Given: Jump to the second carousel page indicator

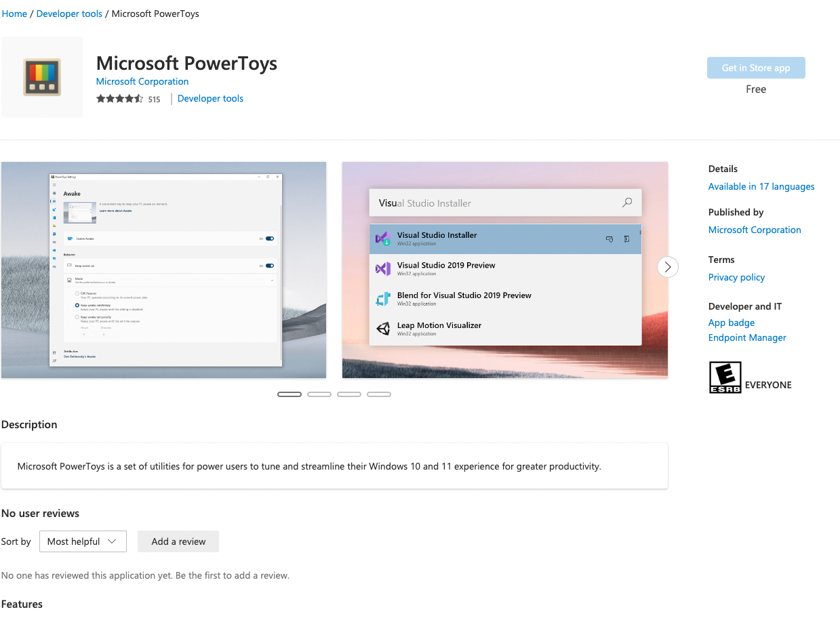Looking at the screenshot, I should [x=319, y=394].
